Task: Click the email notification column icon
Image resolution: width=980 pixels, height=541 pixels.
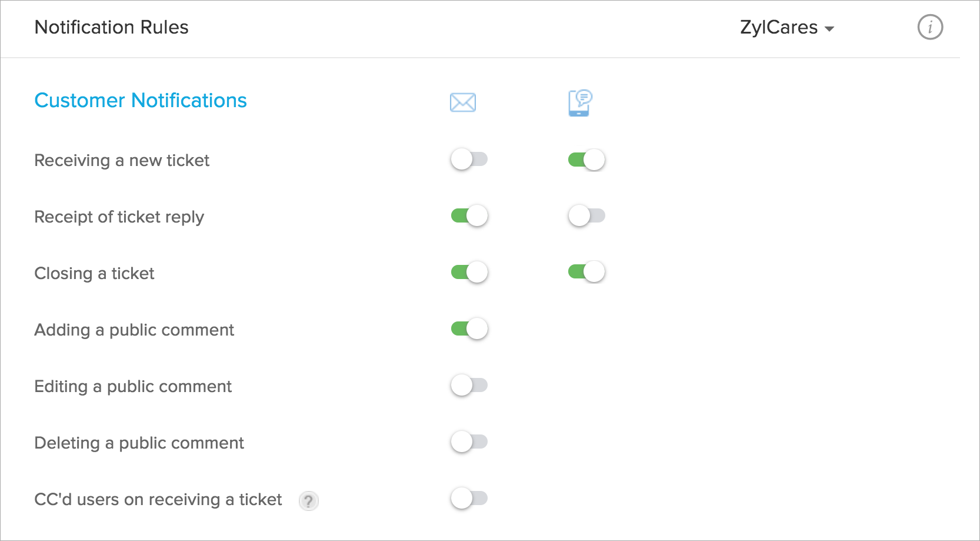Action: coord(463,102)
